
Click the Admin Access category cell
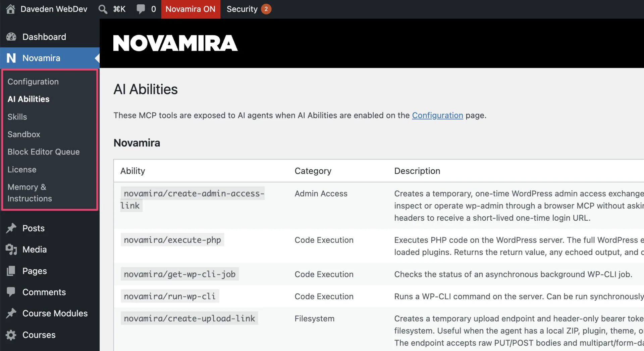pyautogui.click(x=321, y=193)
